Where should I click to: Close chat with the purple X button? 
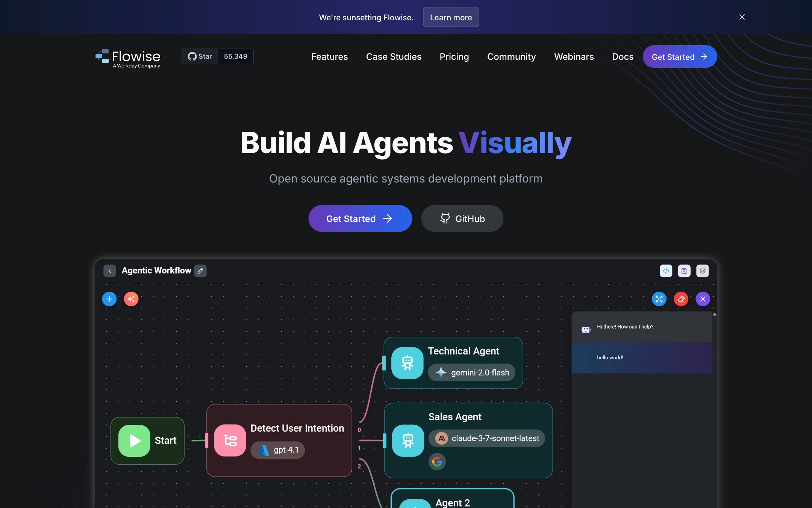tap(703, 299)
